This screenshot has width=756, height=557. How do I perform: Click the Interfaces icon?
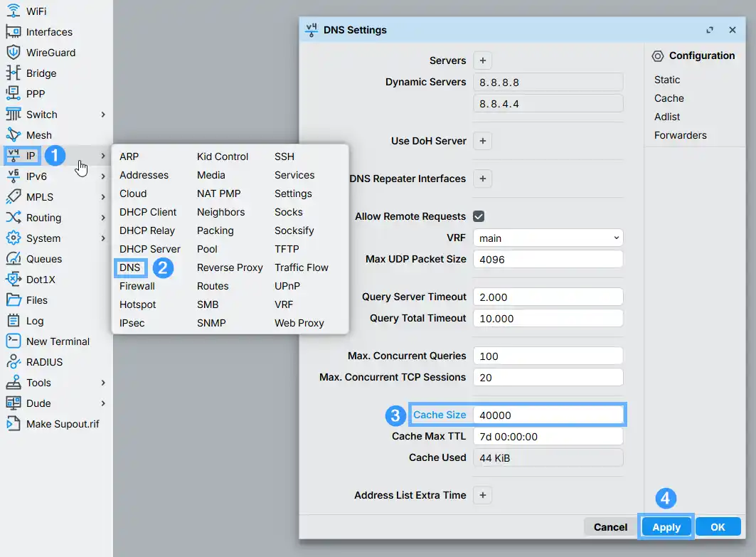tap(13, 32)
